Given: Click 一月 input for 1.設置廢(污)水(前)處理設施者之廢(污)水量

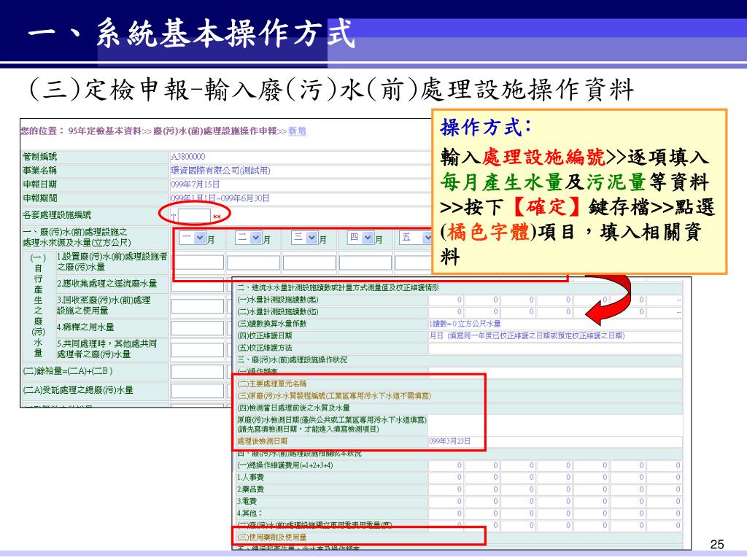Looking at the screenshot, I should pos(197,262).
